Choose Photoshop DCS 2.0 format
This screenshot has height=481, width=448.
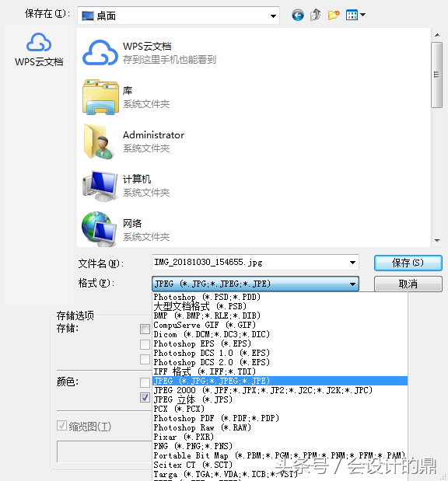click(x=280, y=362)
